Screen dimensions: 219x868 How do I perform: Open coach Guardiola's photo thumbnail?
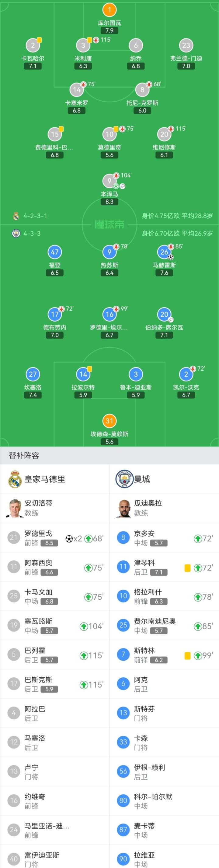click(124, 508)
